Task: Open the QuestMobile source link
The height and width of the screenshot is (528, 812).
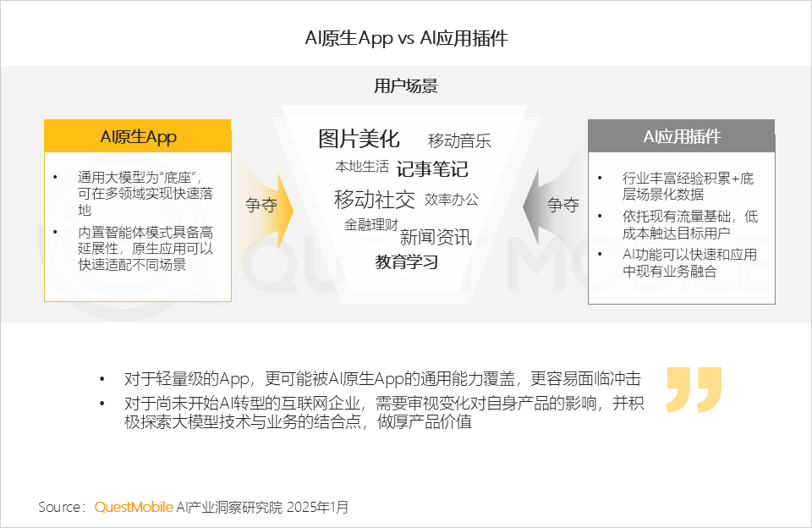Action: pos(134,507)
